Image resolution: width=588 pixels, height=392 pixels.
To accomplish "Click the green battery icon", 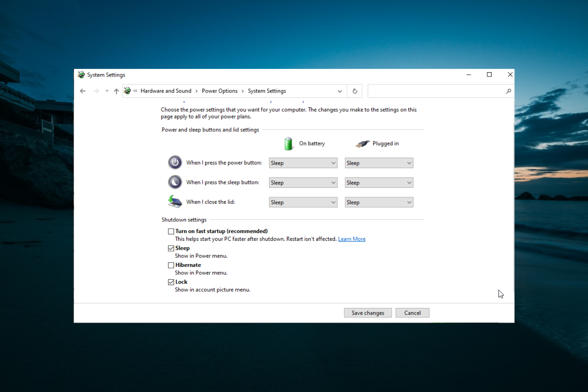I will [288, 144].
